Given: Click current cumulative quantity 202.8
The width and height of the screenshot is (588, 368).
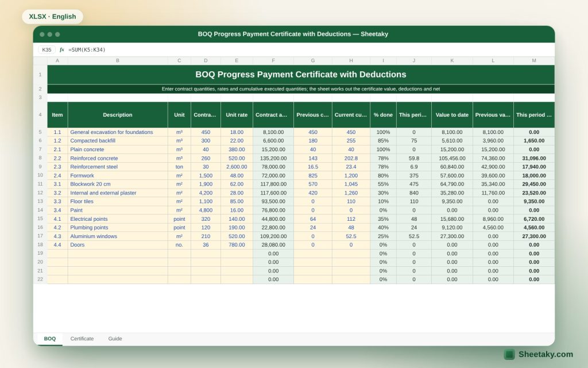Looking at the screenshot, I should pos(351,159).
